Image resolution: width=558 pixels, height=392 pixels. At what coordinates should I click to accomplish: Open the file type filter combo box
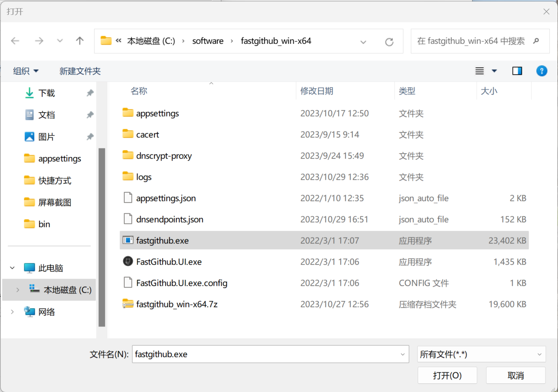(x=481, y=354)
